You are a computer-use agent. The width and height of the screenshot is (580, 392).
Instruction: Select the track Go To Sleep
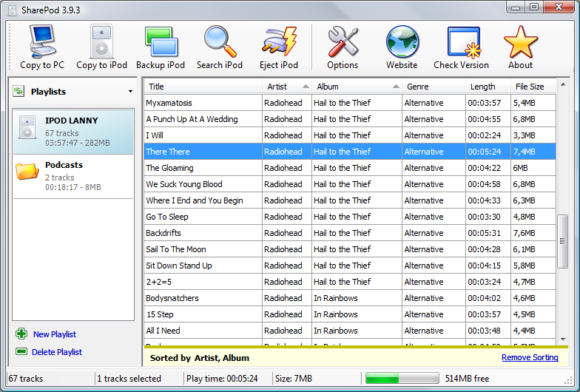(x=350, y=217)
